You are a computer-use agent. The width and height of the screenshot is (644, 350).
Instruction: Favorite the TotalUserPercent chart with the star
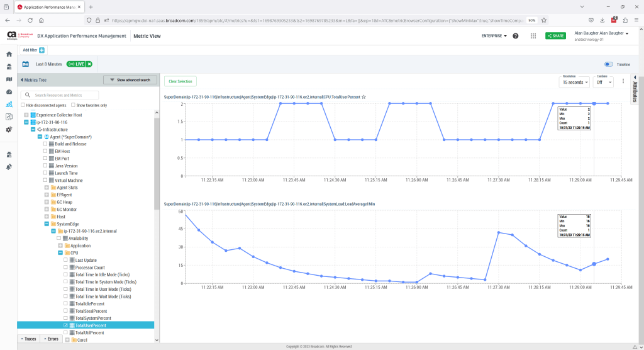pos(364,98)
